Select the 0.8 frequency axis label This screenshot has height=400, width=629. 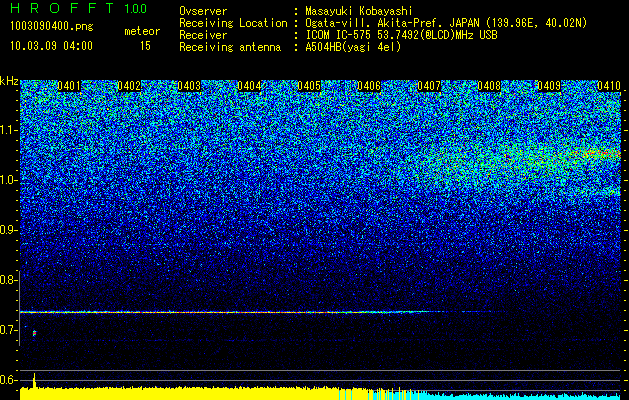coord(8,280)
